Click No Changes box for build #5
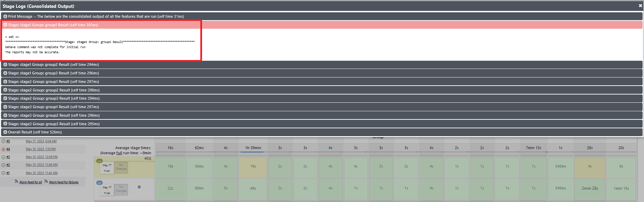This screenshot has height=202, width=644. (x=121, y=189)
